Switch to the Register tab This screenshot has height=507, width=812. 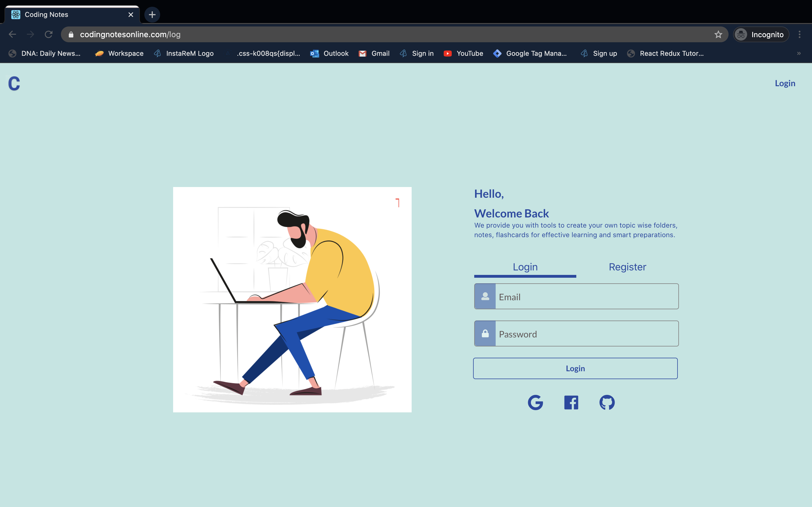[x=627, y=267]
